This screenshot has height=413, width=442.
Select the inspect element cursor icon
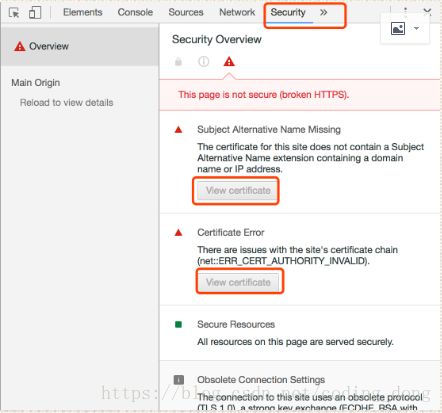click(x=14, y=13)
